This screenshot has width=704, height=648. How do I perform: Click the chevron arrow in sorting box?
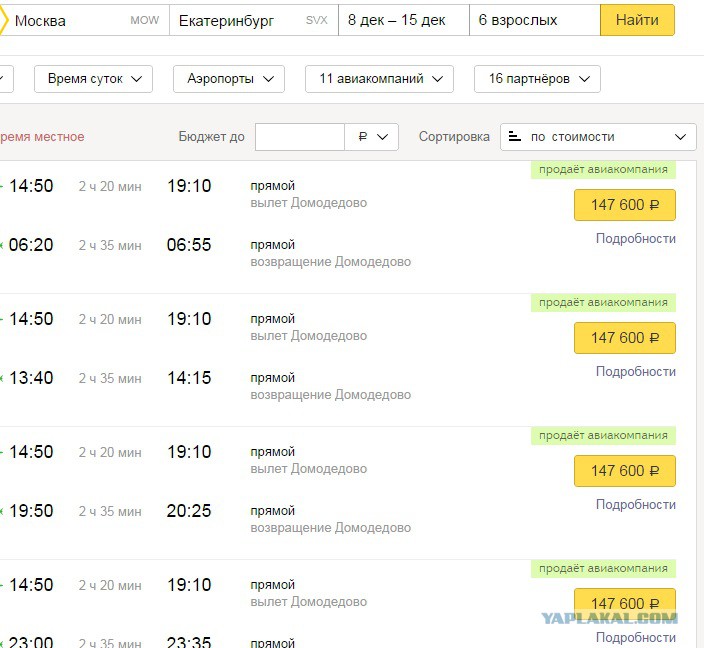[x=681, y=137]
